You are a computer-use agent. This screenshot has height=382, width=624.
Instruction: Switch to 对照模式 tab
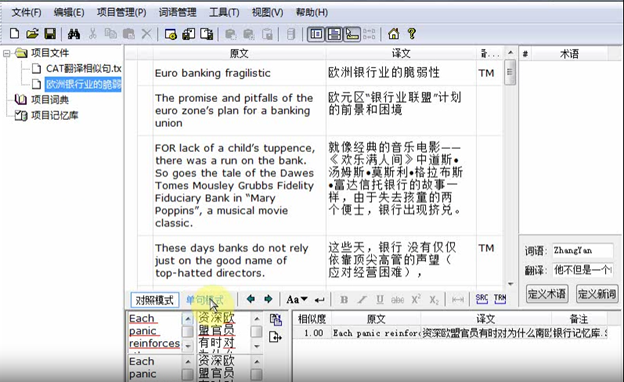tap(154, 300)
